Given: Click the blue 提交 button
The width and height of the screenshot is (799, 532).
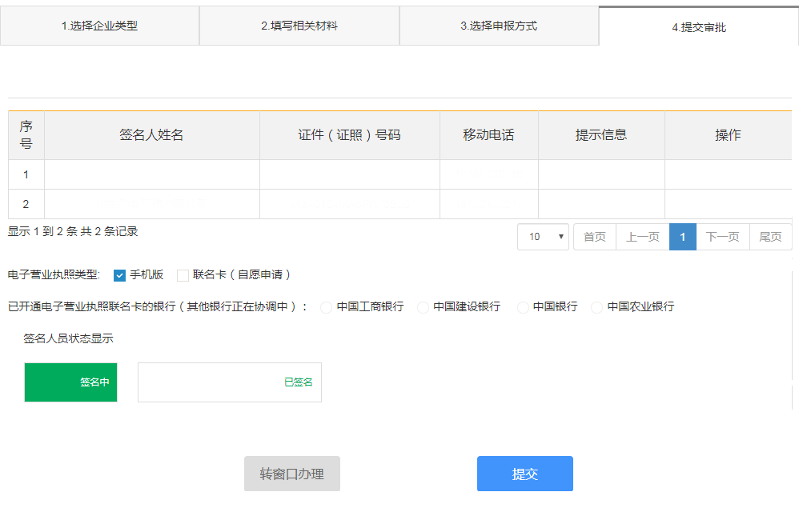Looking at the screenshot, I should click(x=525, y=474).
